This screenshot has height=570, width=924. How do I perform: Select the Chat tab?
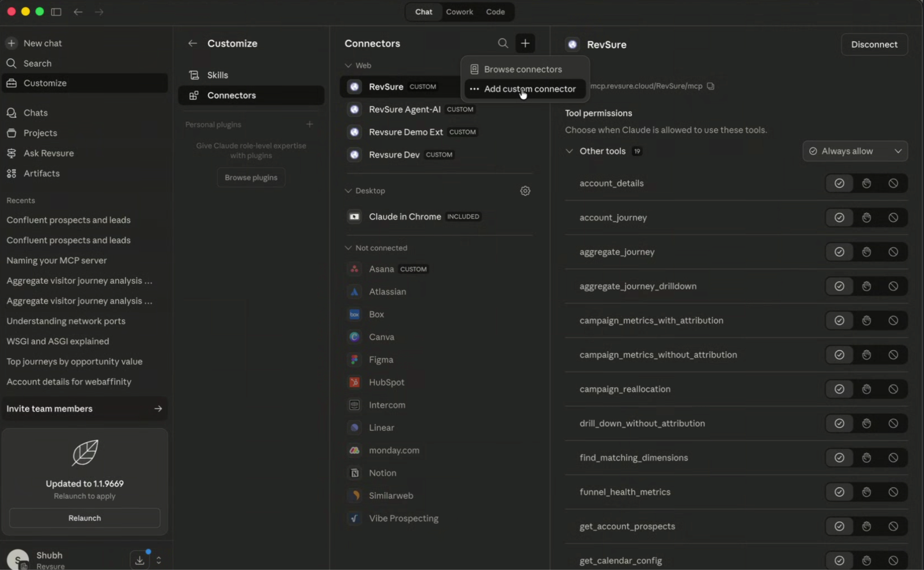pos(424,12)
